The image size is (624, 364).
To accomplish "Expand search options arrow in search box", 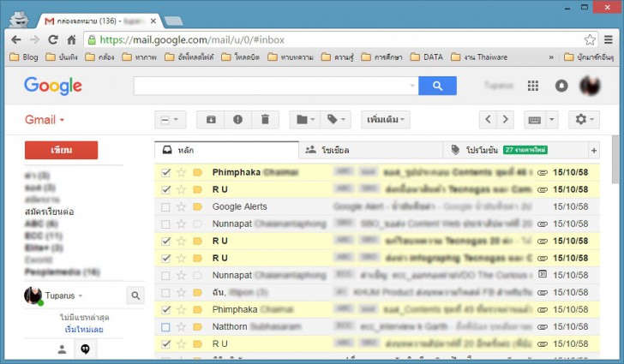I will [x=412, y=86].
